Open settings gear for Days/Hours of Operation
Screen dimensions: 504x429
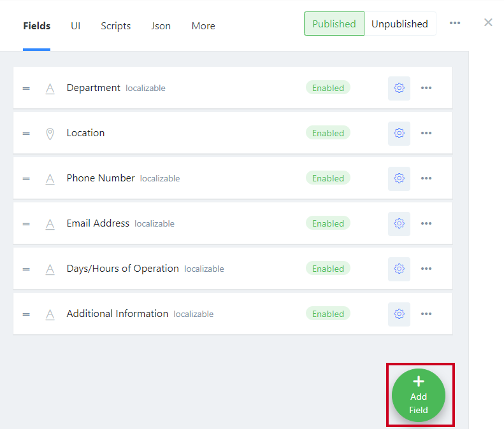399,269
